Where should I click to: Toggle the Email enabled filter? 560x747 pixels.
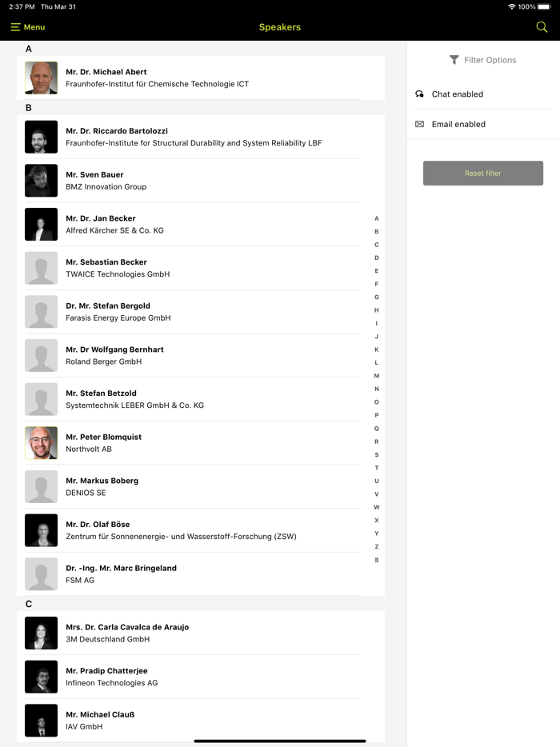coord(458,125)
